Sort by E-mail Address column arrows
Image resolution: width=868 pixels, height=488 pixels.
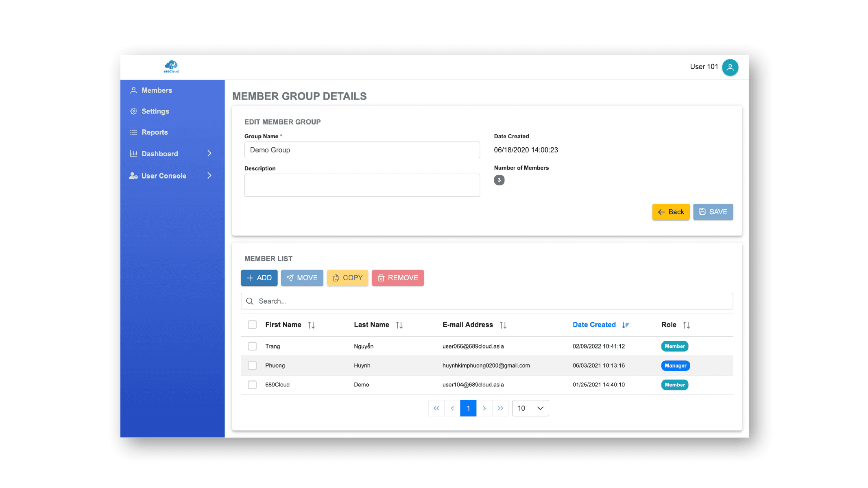503,325
